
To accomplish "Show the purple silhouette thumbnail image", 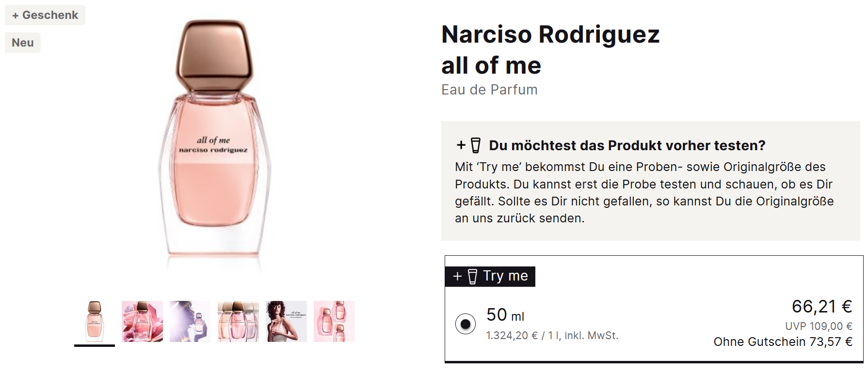I will pyautogui.click(x=190, y=321).
